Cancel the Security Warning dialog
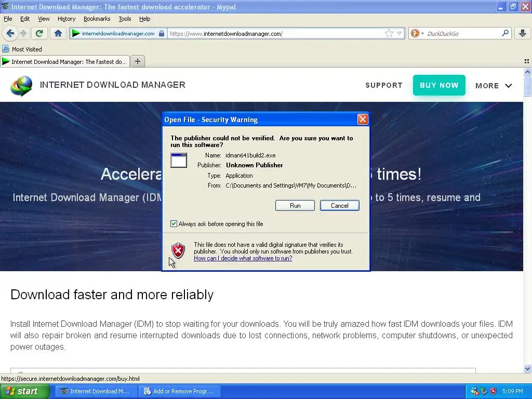The width and height of the screenshot is (532, 399). pyautogui.click(x=339, y=206)
